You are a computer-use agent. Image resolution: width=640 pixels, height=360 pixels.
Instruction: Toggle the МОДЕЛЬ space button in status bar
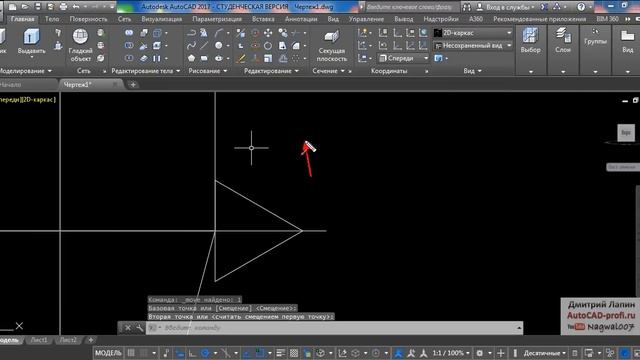click(108, 353)
